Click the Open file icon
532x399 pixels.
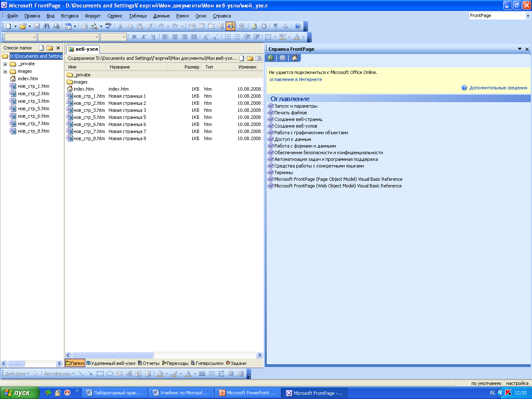coord(22,26)
